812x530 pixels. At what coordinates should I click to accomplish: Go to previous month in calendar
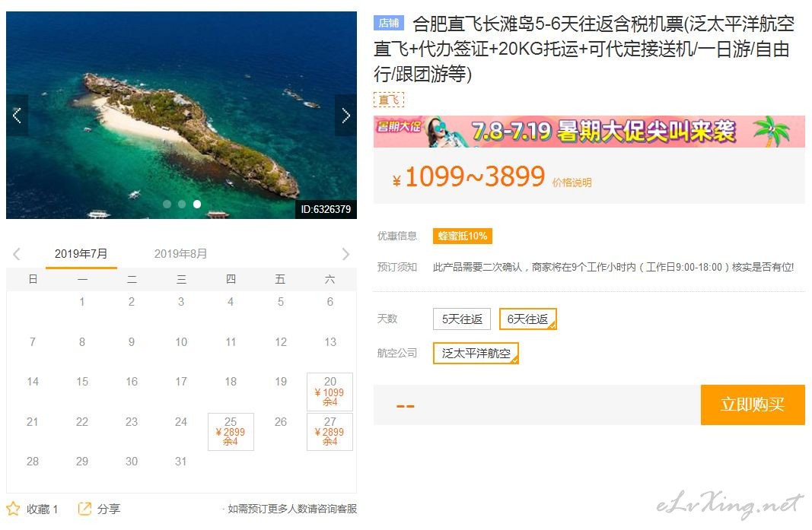pos(17,254)
